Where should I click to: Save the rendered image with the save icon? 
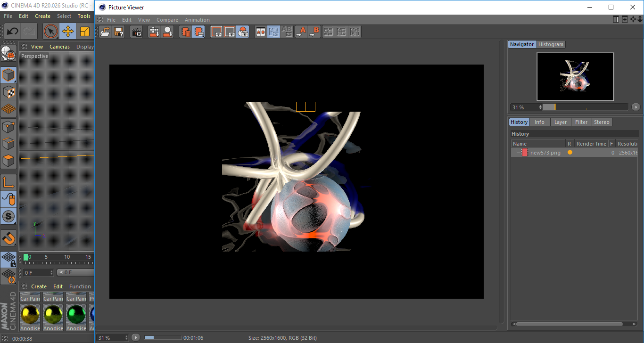119,32
